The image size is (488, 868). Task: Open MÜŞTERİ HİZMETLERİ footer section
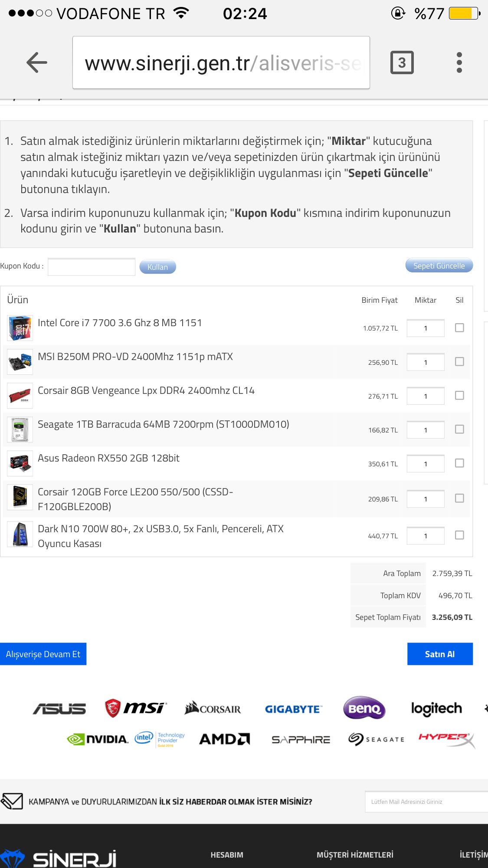point(355,855)
